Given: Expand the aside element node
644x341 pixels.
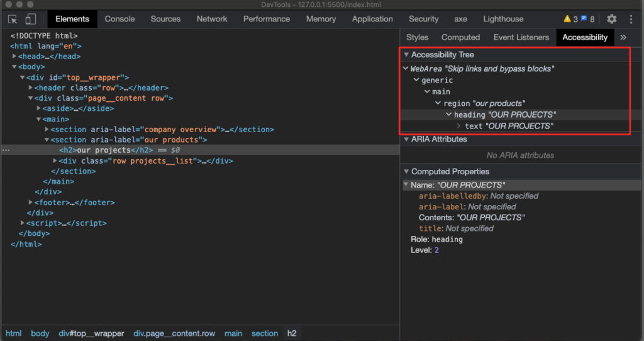Looking at the screenshot, I should (39, 108).
